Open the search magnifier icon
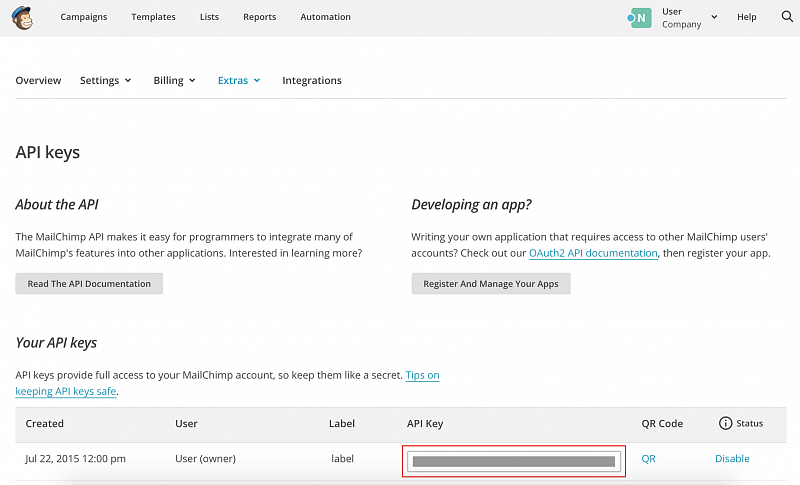The height and width of the screenshot is (485, 800). pos(787,16)
